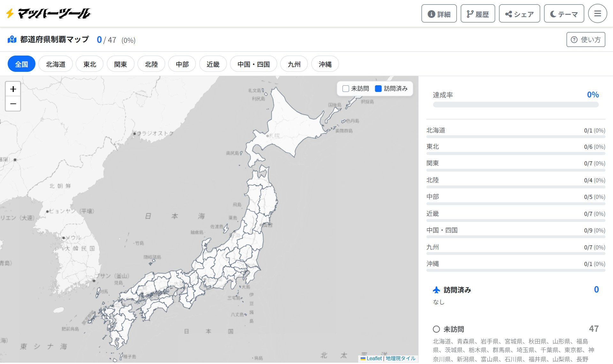Zoom in the map with plus button
This screenshot has height=364, width=613.
click(x=13, y=89)
